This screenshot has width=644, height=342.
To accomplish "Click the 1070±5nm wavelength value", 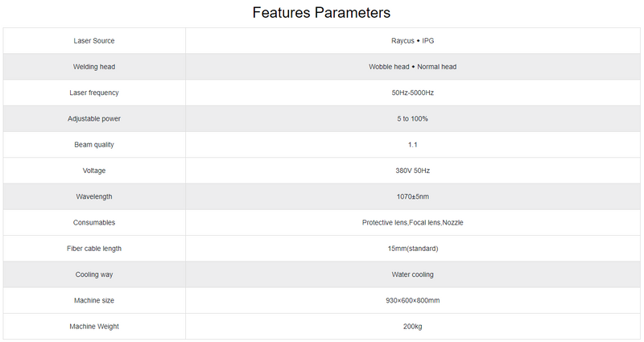I will click(x=413, y=196).
